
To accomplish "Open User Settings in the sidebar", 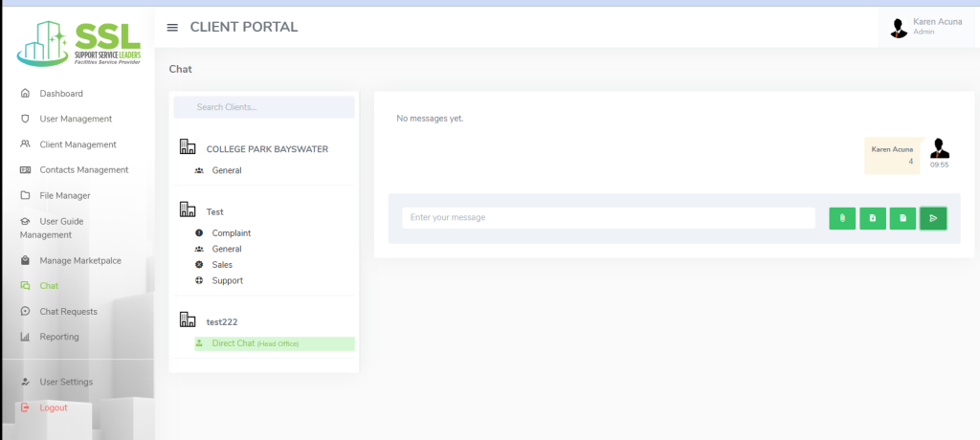I will click(66, 382).
